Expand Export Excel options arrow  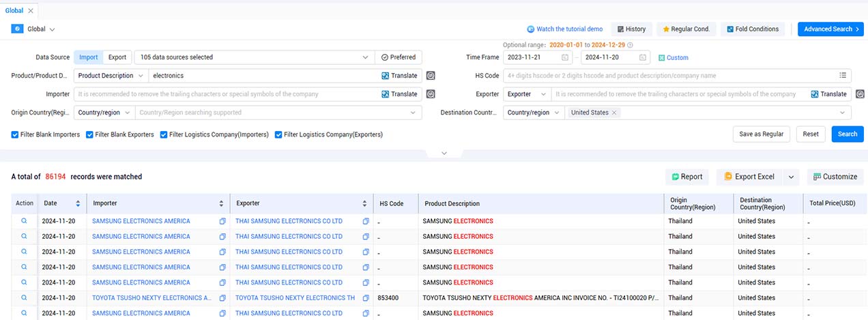(x=791, y=177)
